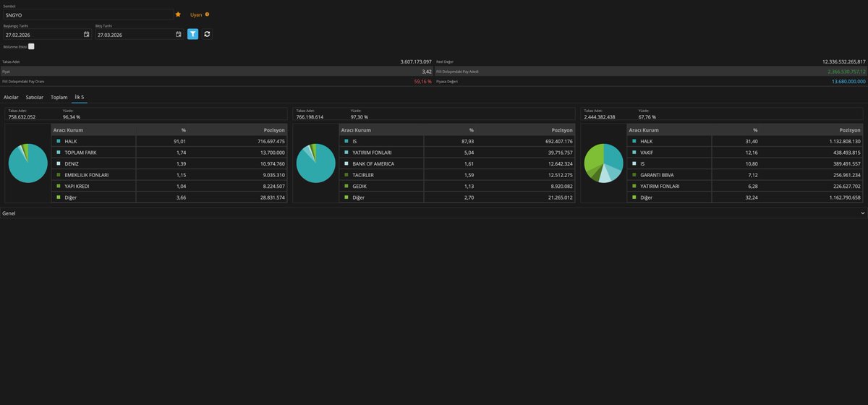Click Diğer row value 1.162.790.658
This screenshot has width=868, height=405.
844,197
